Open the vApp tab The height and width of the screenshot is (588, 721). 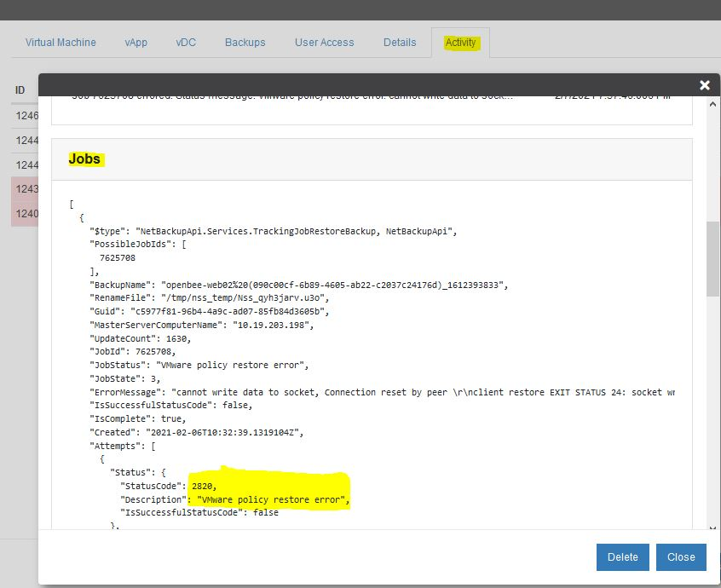click(x=136, y=43)
